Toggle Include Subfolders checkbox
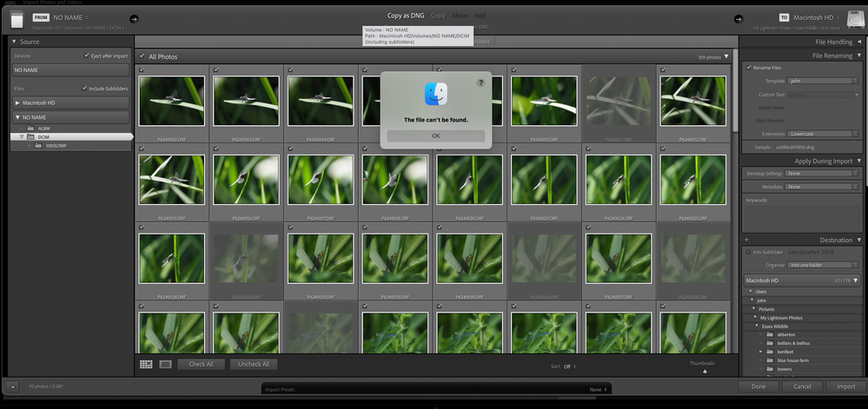 pos(84,89)
